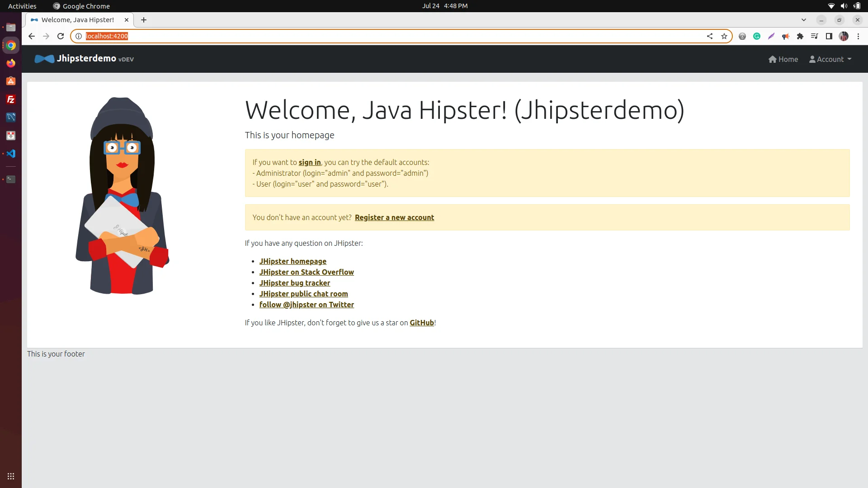Open Files from the dock
Viewport: 868px width, 488px height.
point(11,27)
